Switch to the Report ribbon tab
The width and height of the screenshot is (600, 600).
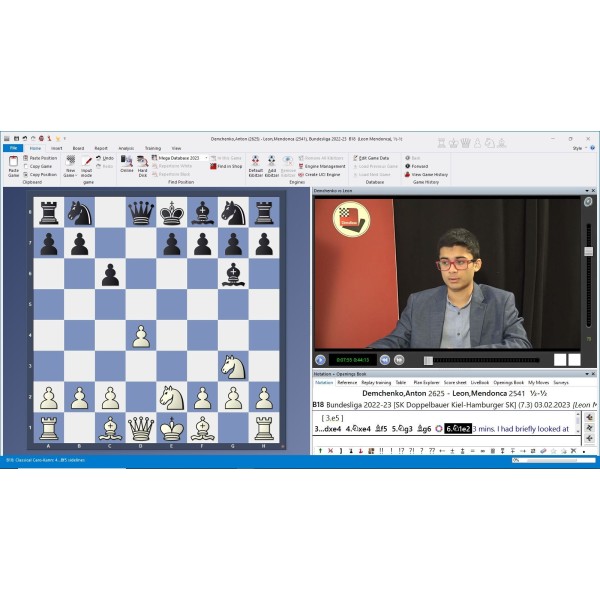point(101,148)
